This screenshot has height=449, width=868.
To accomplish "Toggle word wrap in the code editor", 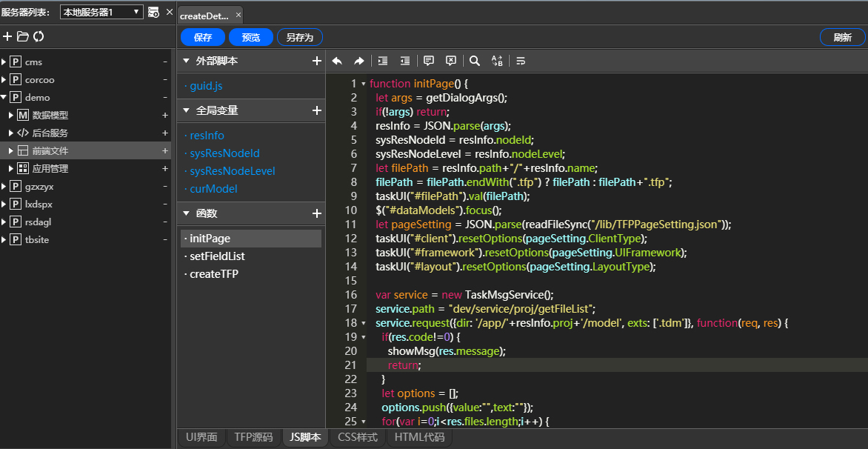I will click(x=521, y=61).
